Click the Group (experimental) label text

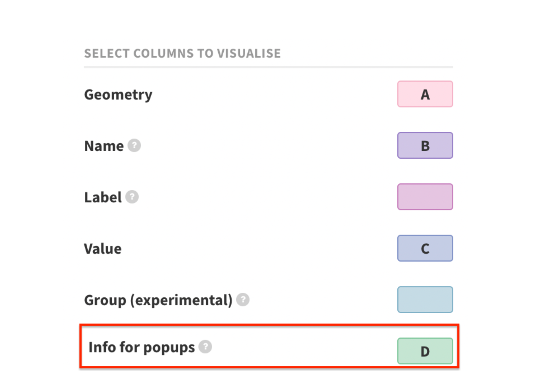click(x=158, y=300)
